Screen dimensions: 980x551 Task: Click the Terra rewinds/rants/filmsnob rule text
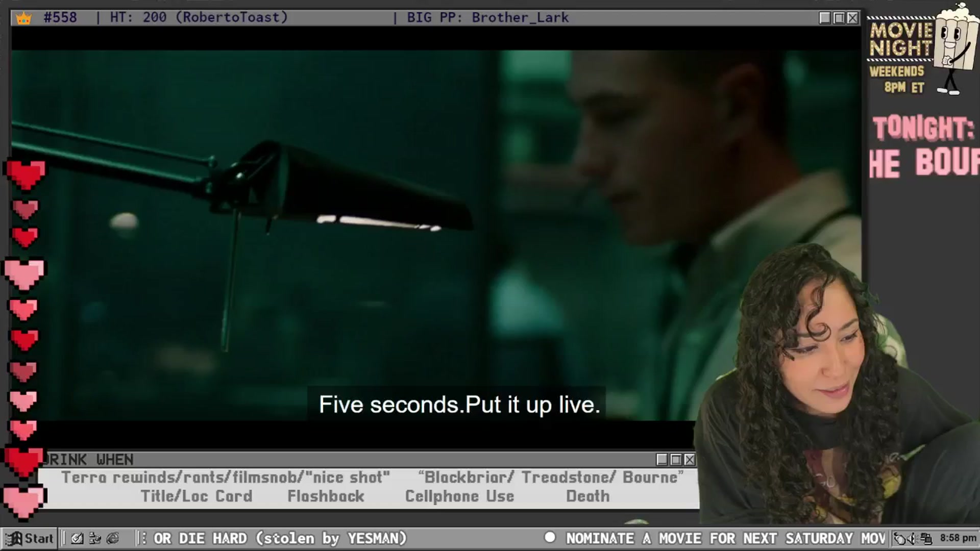(226, 477)
